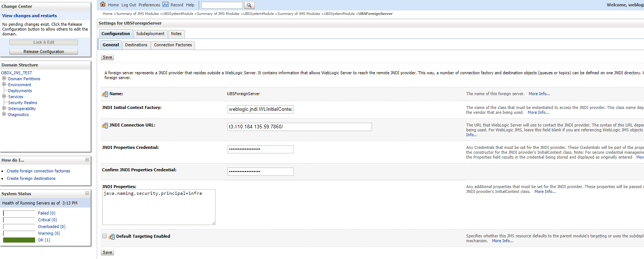
Task: Click the Record icon in toolbar
Action: (165, 4)
